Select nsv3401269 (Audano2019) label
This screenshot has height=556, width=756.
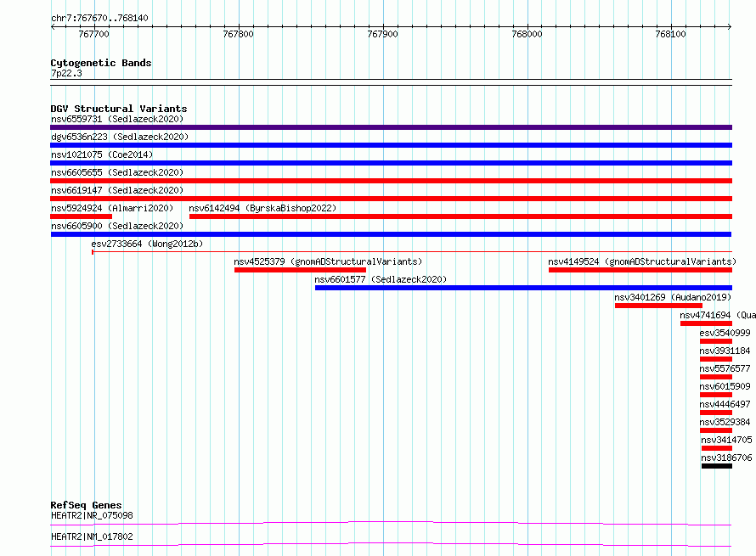click(x=673, y=297)
